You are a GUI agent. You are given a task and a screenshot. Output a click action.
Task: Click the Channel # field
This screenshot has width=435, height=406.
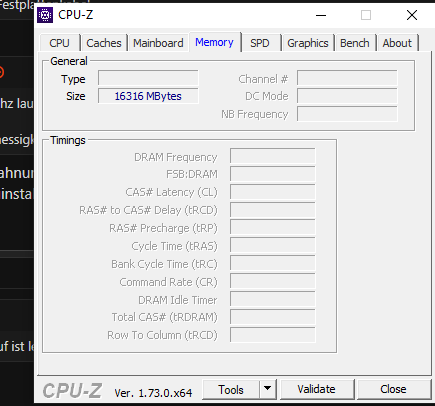(347, 78)
